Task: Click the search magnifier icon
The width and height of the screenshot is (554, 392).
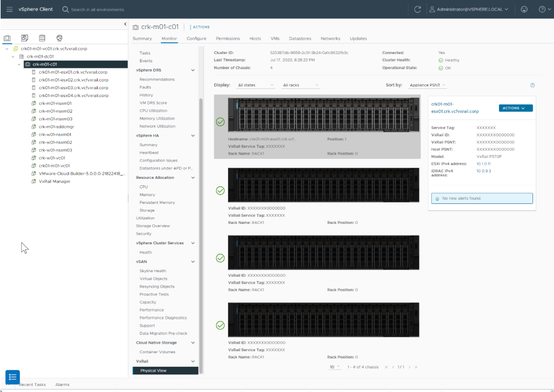Action: pos(65,9)
